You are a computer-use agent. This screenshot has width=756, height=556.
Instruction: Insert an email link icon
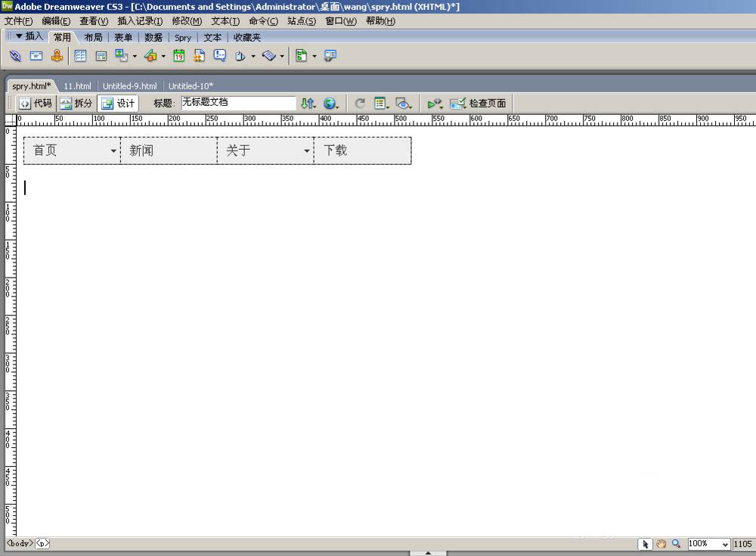pyautogui.click(x=36, y=56)
